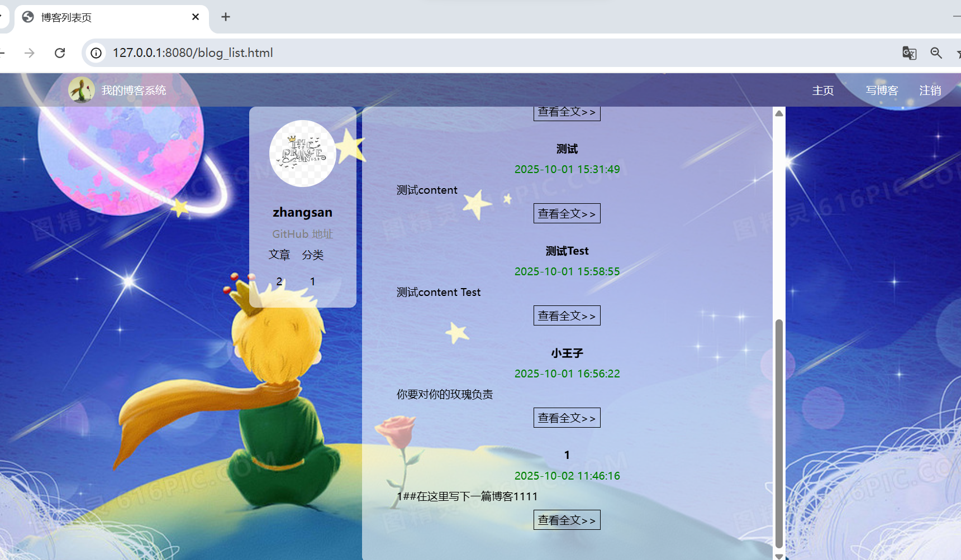
Task: Click the timestamp 2025-10-02 11:46:16
Action: click(x=567, y=476)
